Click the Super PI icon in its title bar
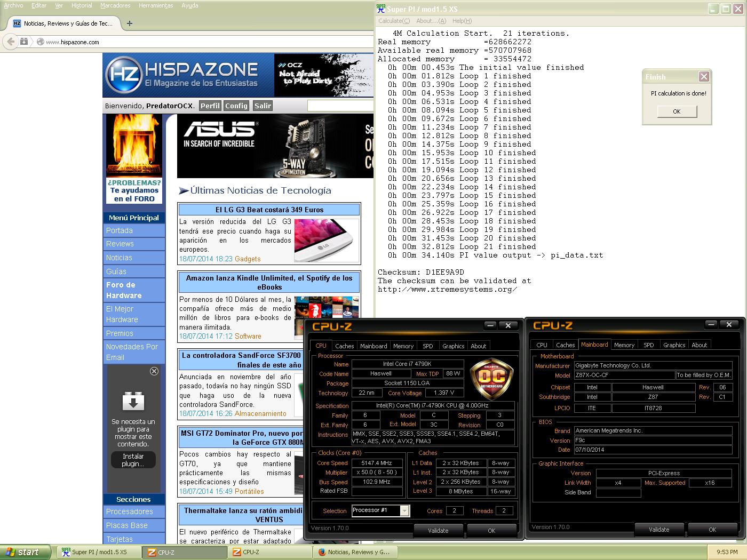Screen dimensions: 747x560 tap(381, 9)
